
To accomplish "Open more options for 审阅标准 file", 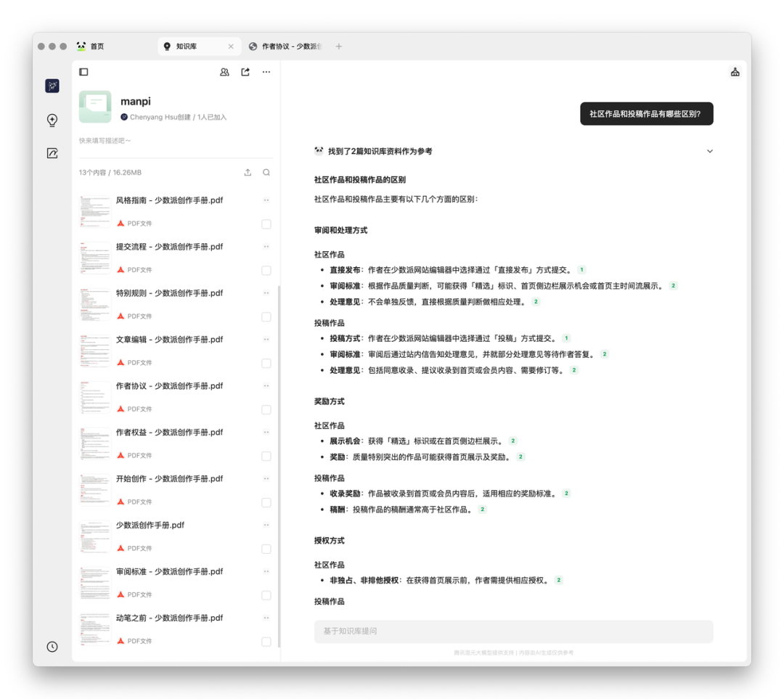I will click(266, 571).
